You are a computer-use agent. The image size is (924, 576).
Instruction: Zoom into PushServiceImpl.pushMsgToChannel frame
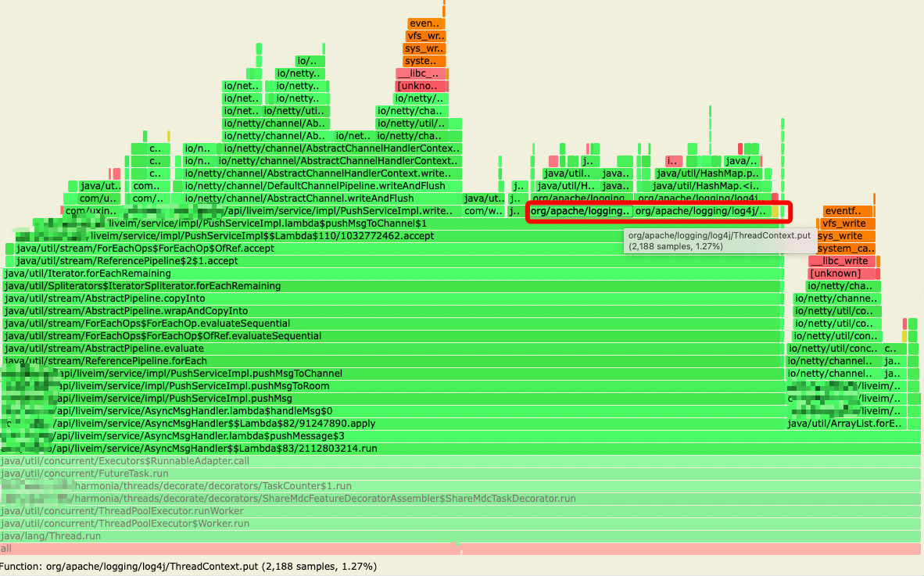pyautogui.click(x=391, y=374)
